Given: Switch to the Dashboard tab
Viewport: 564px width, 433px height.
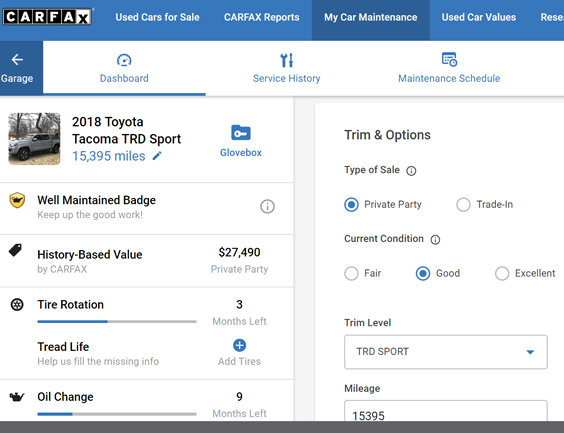Looking at the screenshot, I should 124,68.
